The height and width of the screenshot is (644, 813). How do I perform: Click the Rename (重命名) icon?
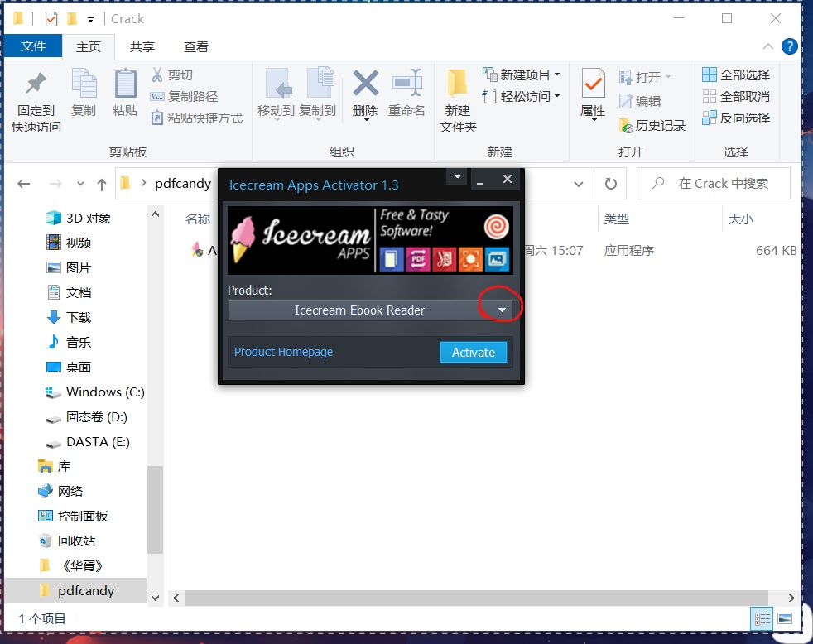pyautogui.click(x=407, y=83)
